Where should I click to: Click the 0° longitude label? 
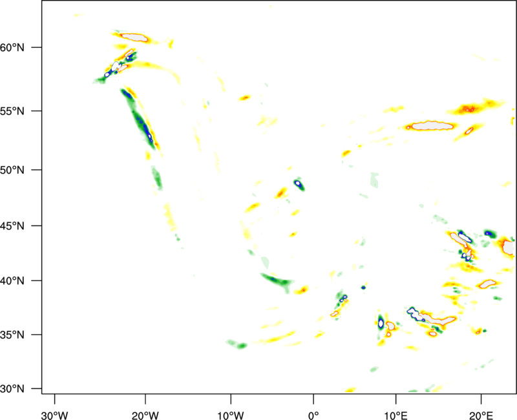click(313, 415)
